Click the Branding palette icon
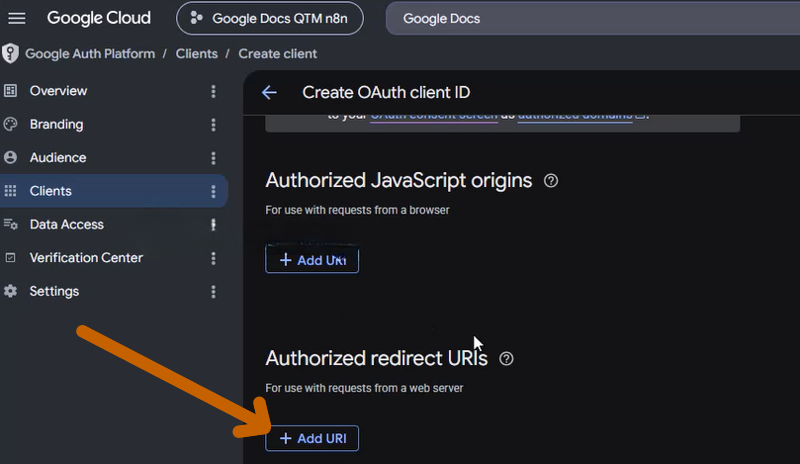This screenshot has width=800, height=464. click(x=10, y=124)
